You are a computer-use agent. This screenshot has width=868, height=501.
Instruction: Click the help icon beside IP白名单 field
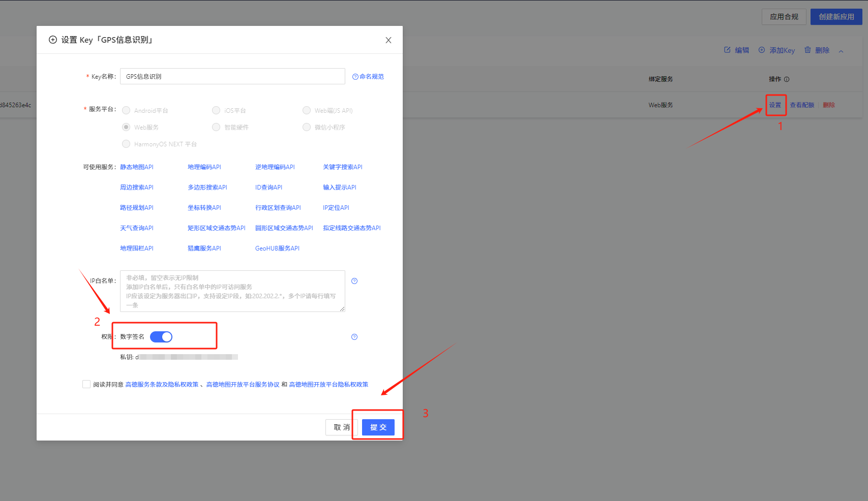pos(354,281)
